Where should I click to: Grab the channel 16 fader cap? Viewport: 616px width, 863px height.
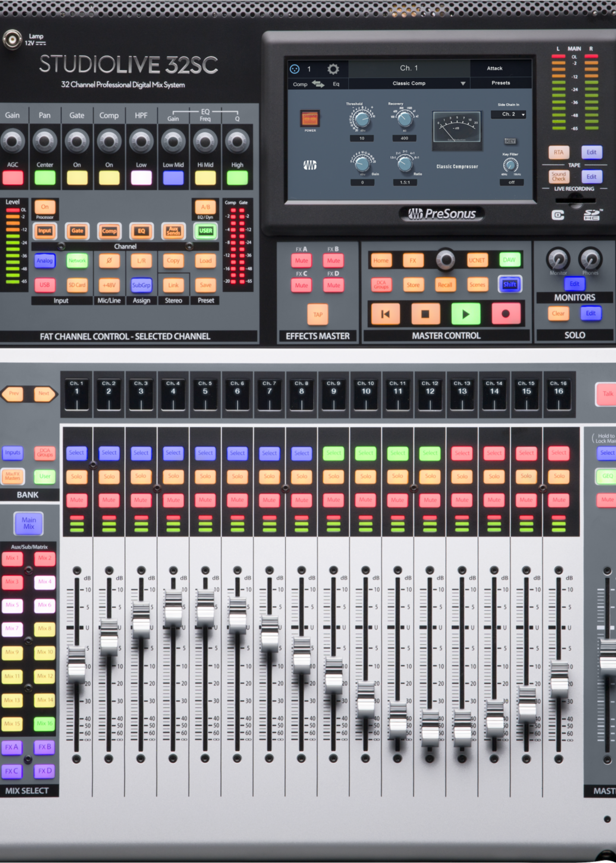pyautogui.click(x=559, y=679)
